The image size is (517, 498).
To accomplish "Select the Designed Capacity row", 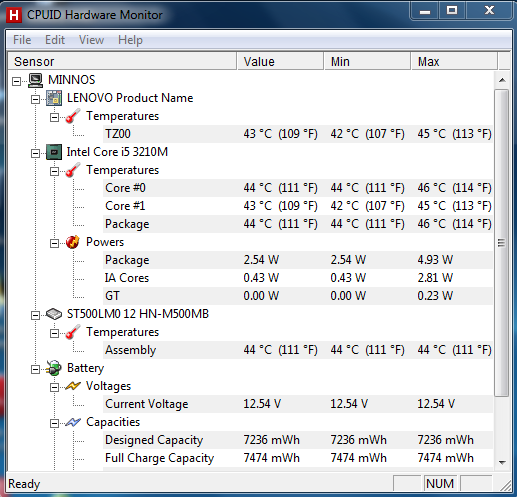I will pos(298,440).
